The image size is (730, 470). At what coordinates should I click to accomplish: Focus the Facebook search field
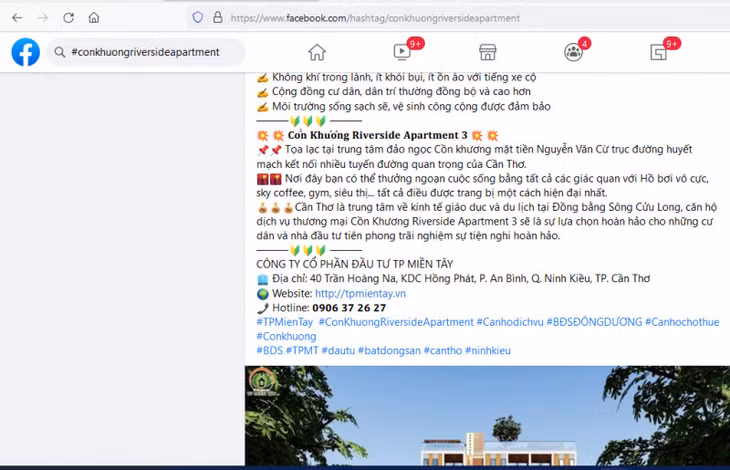[x=146, y=52]
